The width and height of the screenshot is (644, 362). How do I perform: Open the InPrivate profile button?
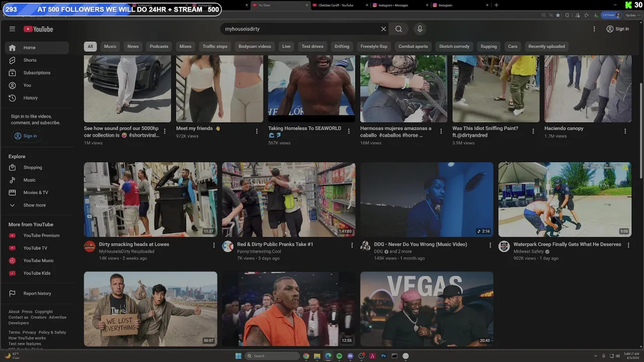[x=611, y=15]
